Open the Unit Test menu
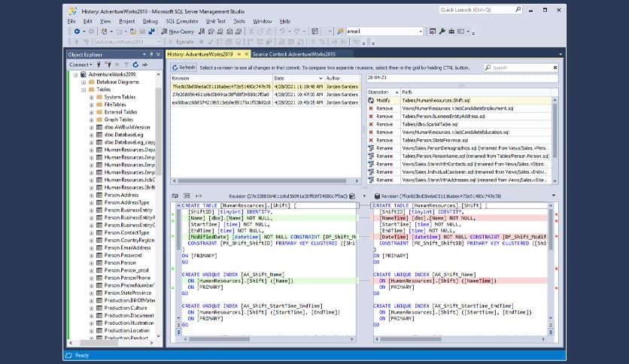The height and width of the screenshot is (364, 629). [x=216, y=21]
